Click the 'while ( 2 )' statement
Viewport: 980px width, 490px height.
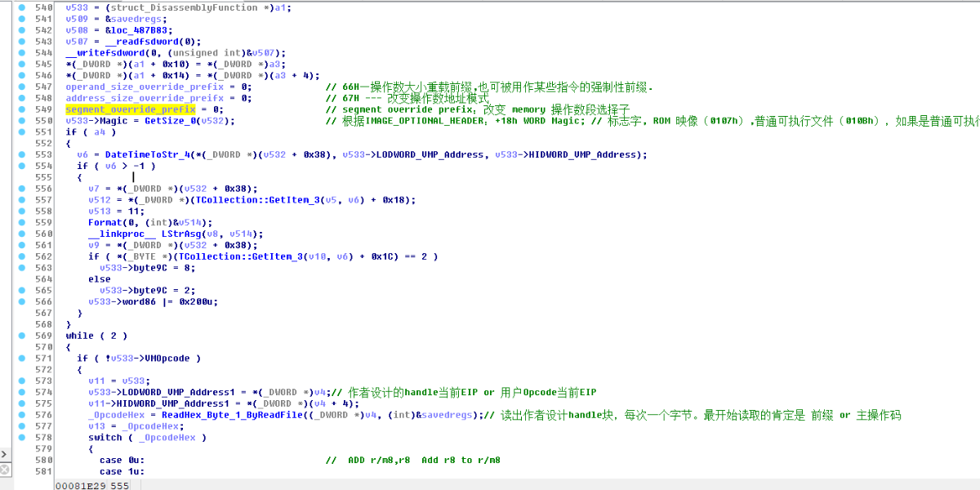[96, 336]
